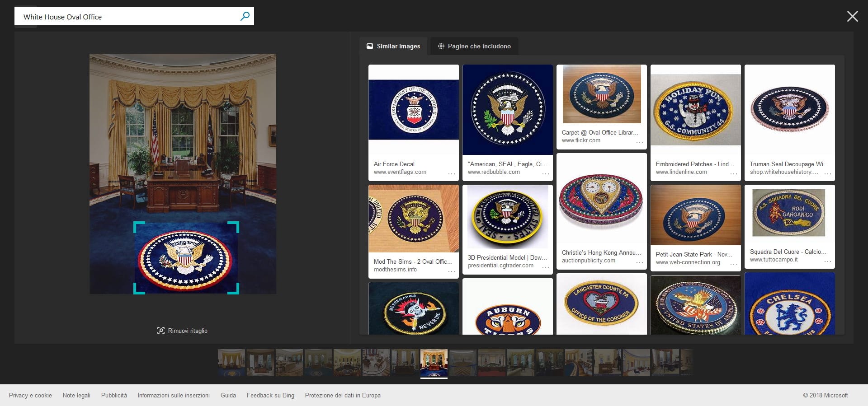This screenshot has height=406, width=868.
Task: Open options for Embroidered Patches result
Action: 733,173
